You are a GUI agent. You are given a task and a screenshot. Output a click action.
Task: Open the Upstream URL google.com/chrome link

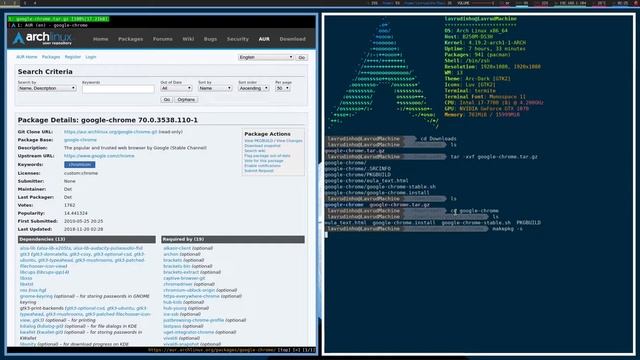coord(99,156)
